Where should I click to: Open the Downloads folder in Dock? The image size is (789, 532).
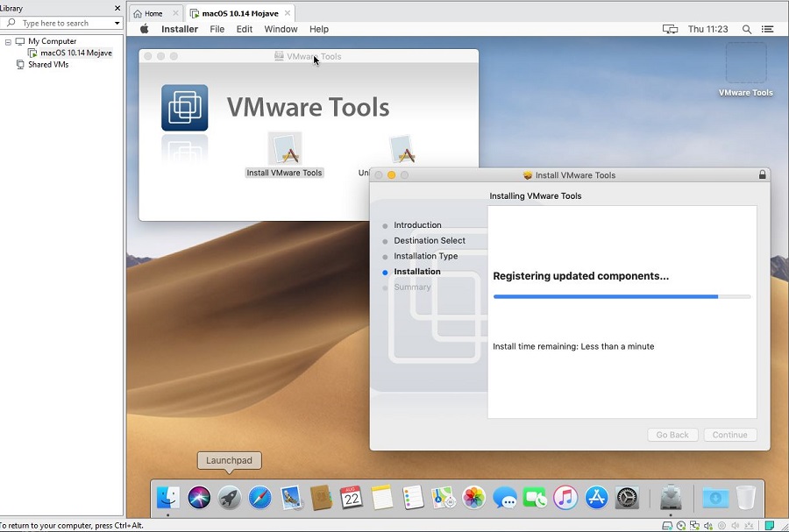pyautogui.click(x=715, y=498)
